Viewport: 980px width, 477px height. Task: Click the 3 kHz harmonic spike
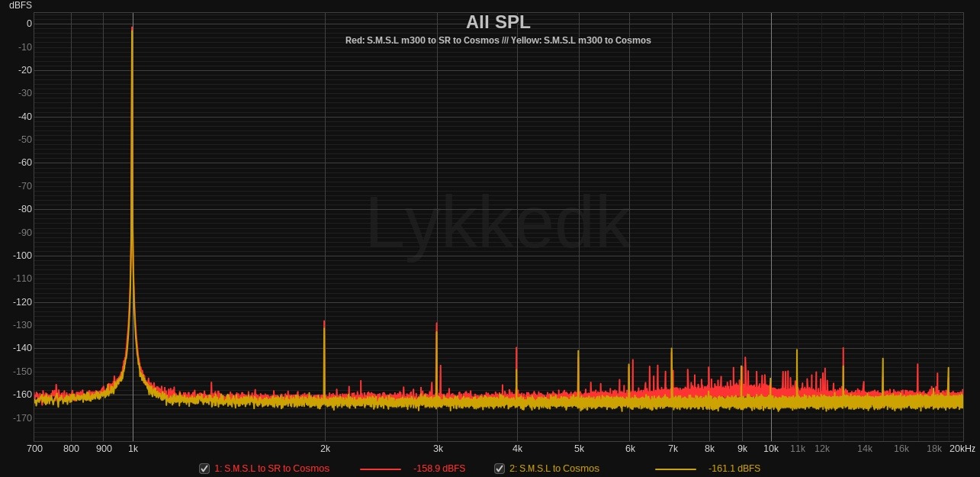[x=437, y=359]
